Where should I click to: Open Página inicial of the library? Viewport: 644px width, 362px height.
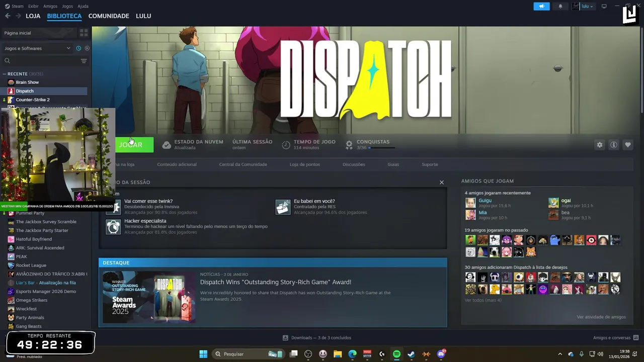click(39, 33)
